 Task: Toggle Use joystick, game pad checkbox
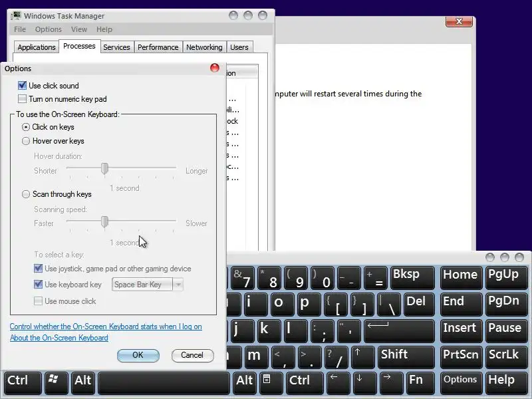(x=39, y=269)
